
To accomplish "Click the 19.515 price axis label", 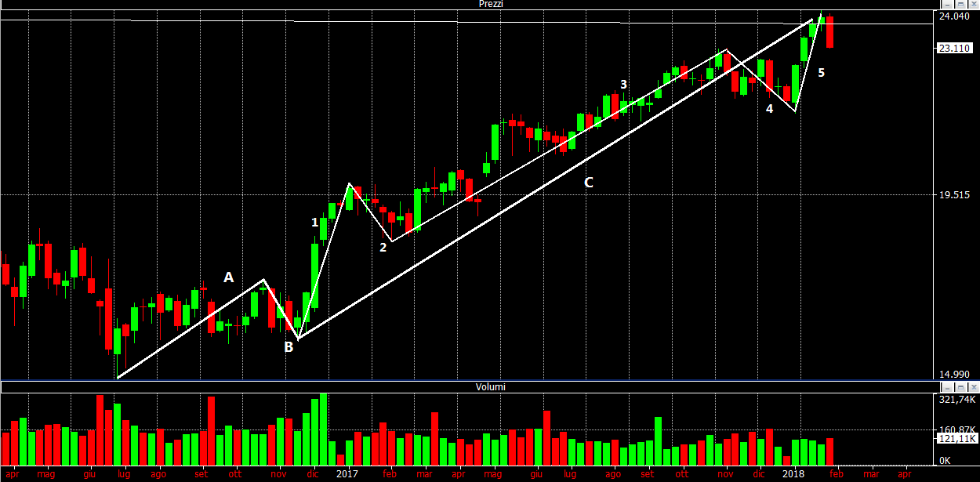I will [953, 195].
